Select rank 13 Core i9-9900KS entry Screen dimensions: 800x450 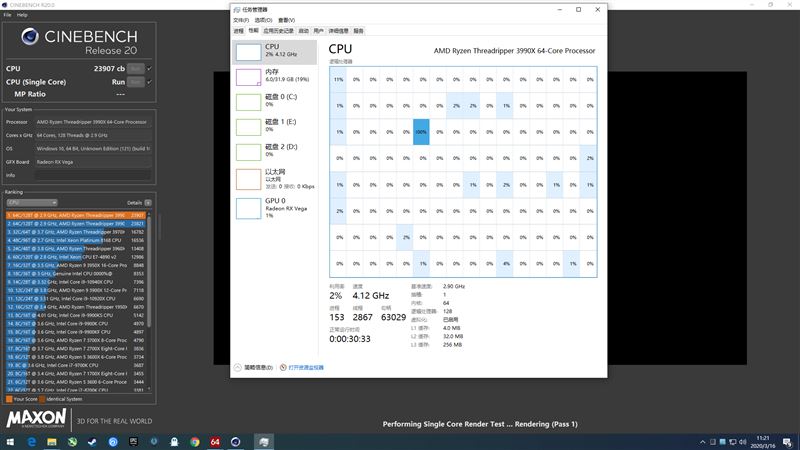click(x=76, y=315)
